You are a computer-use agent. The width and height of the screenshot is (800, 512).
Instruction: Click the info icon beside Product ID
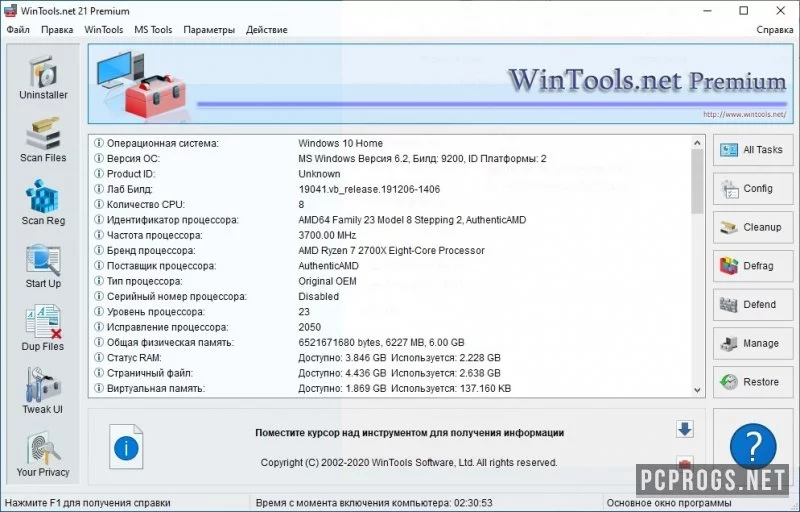click(99, 174)
